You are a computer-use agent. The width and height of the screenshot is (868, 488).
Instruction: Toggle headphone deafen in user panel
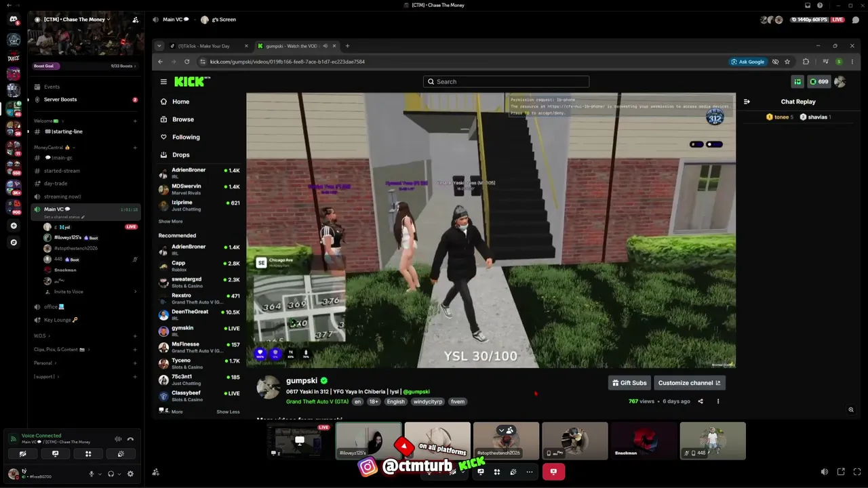click(x=111, y=474)
